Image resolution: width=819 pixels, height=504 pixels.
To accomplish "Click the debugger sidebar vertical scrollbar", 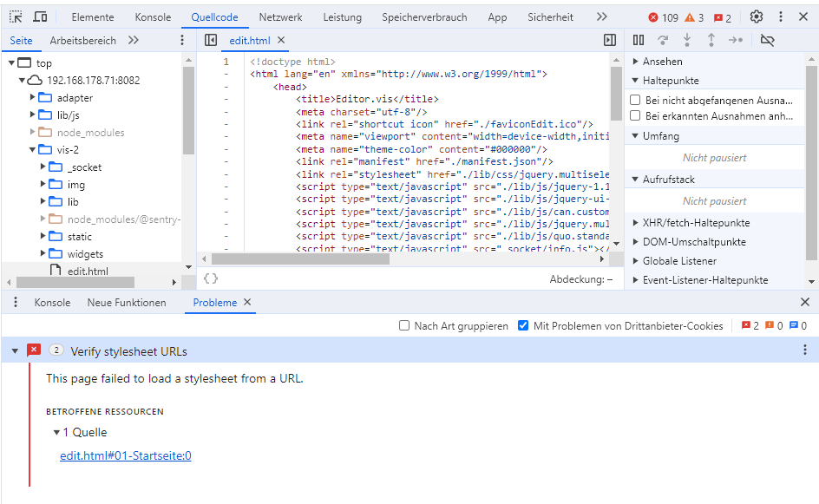I will coord(811,163).
